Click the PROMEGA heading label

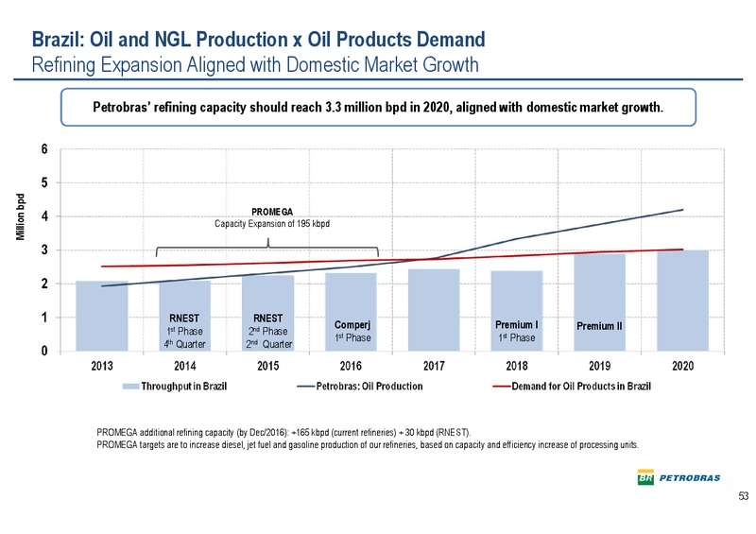point(272,212)
